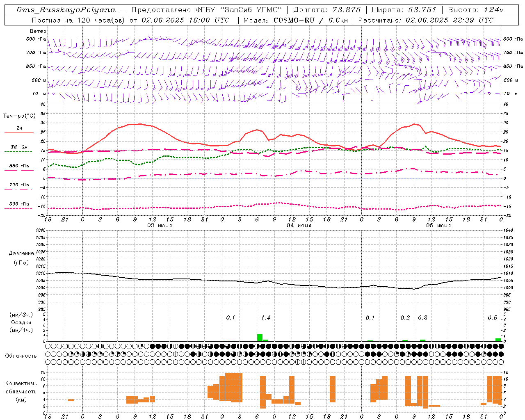The height and width of the screenshot is (420, 525).
Task: Click the station title Oms_RusskayaPolyana
Action: 66,10
